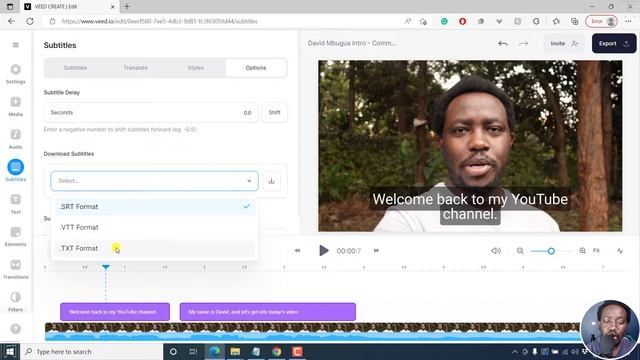Image resolution: width=640 pixels, height=360 pixels.
Task: Toggle the hamburger menu icon
Action: tap(16, 45)
